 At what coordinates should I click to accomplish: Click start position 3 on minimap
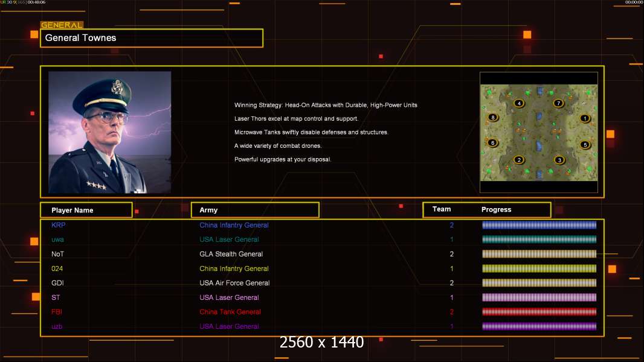tap(559, 160)
